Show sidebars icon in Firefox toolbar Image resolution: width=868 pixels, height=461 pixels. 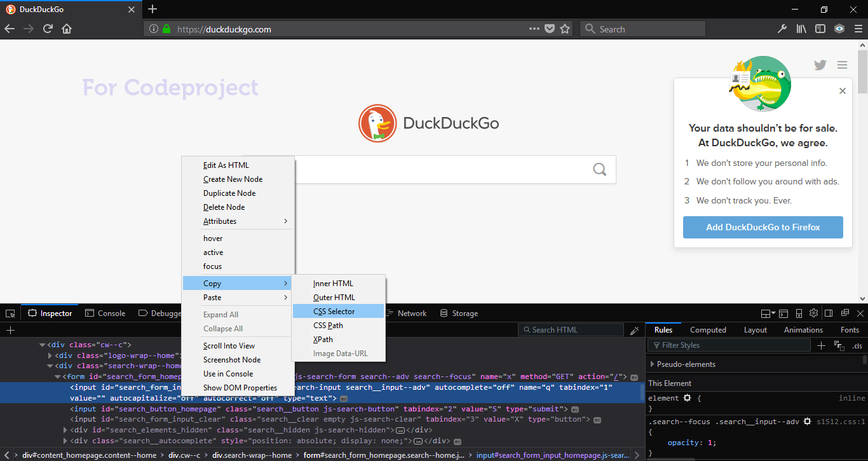coord(820,29)
